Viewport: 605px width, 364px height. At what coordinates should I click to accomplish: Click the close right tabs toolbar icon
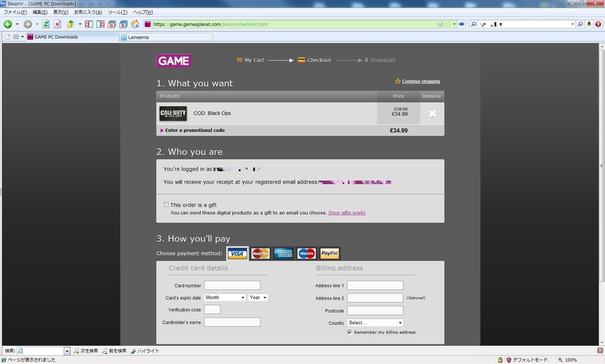101,24
